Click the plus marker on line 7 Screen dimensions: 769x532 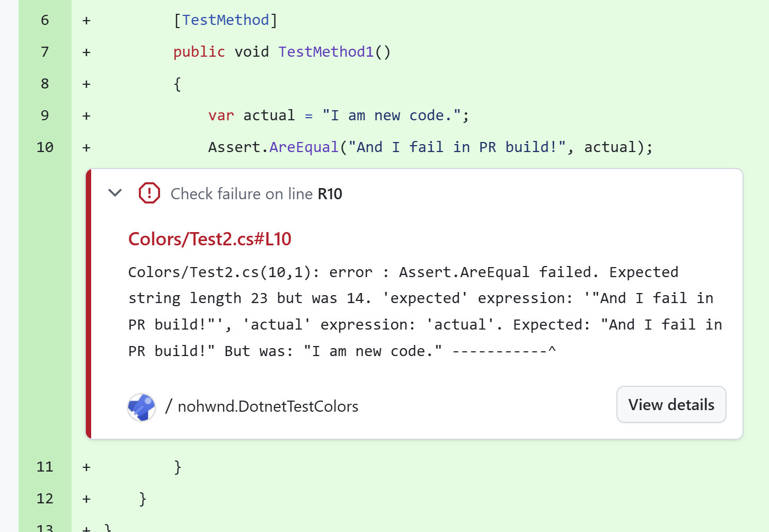click(85, 51)
